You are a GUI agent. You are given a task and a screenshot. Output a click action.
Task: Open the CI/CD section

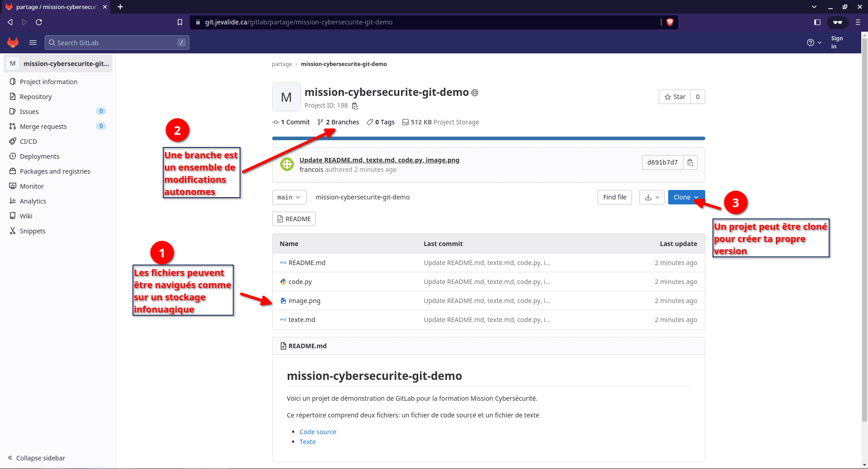tap(29, 141)
